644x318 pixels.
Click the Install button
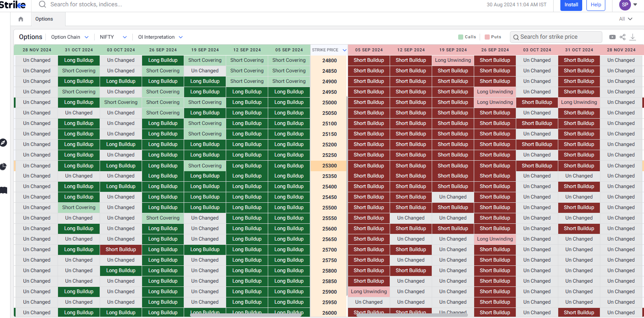pos(571,5)
